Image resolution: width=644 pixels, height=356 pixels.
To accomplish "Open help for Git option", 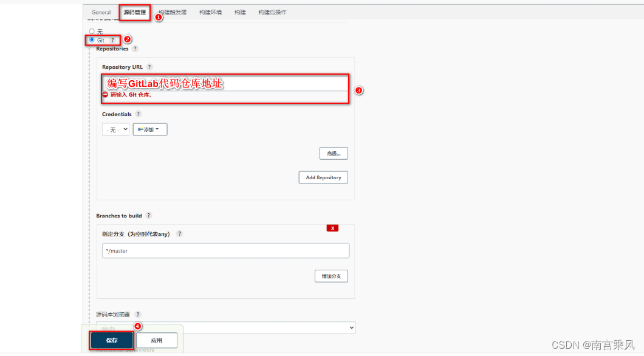I will 112,40.
